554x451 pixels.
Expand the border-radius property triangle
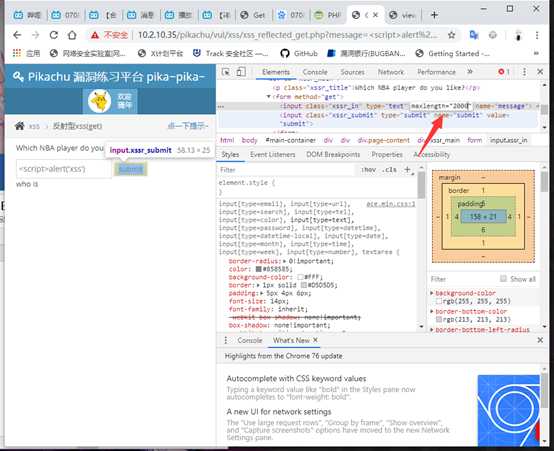[x=284, y=261]
